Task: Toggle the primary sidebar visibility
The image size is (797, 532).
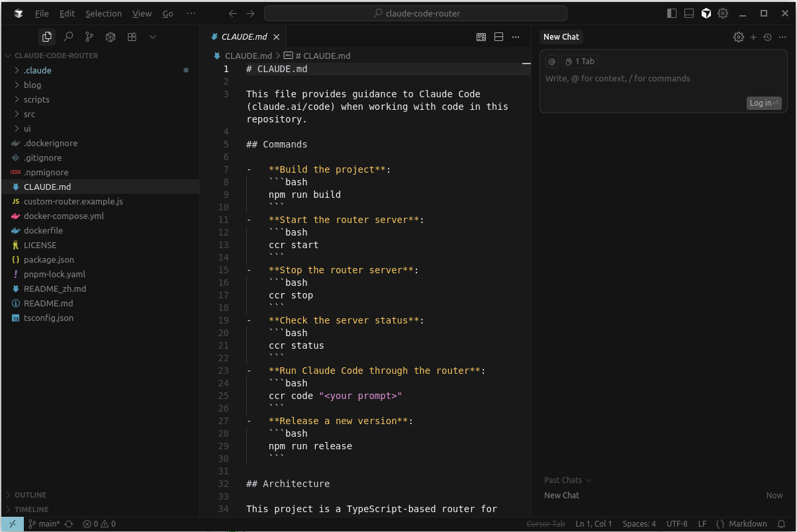Action: click(672, 13)
